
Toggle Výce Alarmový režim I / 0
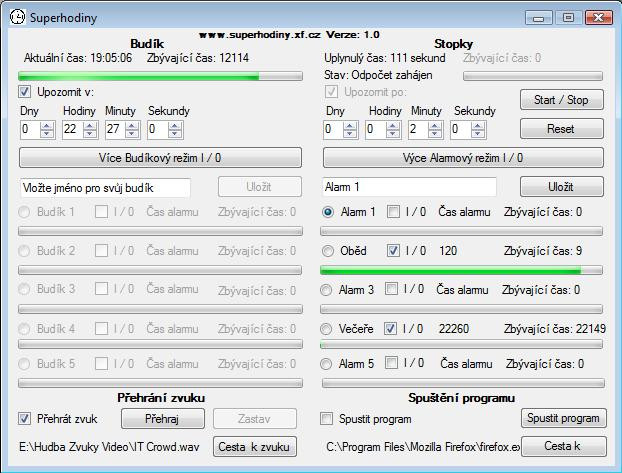[463, 158]
